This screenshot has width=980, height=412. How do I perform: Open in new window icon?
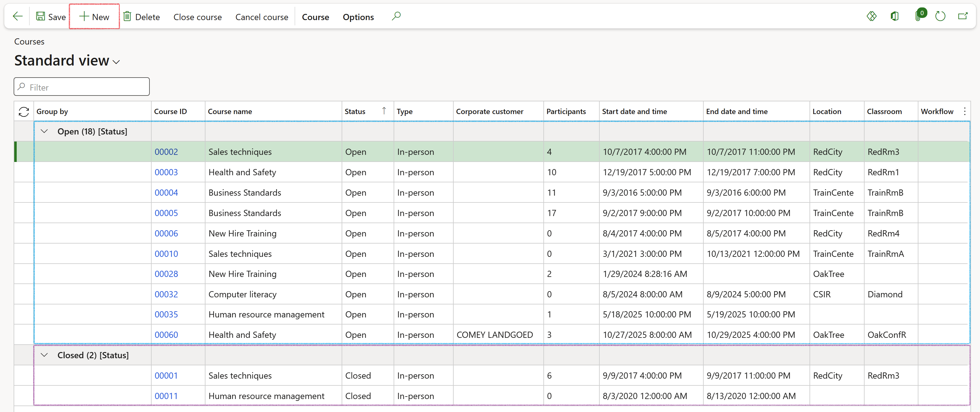(x=962, y=16)
